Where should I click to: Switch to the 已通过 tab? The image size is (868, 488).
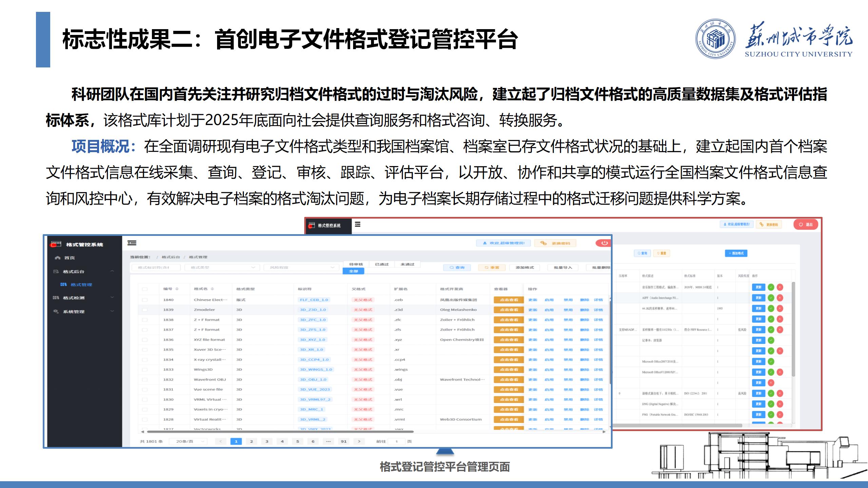pyautogui.click(x=382, y=264)
